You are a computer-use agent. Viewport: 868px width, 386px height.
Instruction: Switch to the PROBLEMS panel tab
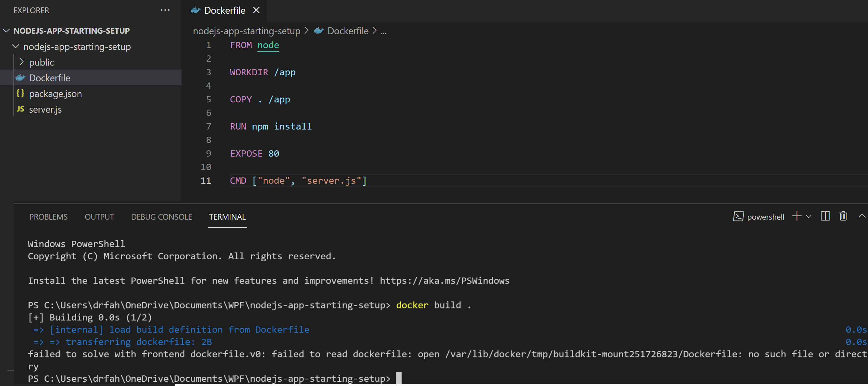[48, 217]
